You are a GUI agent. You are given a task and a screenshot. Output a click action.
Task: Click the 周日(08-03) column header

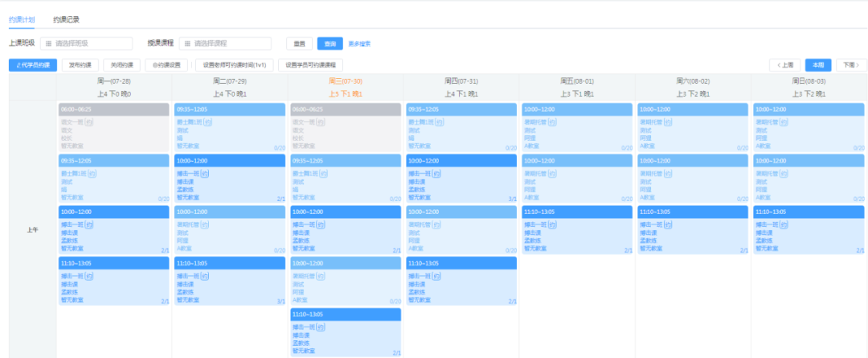point(809,81)
